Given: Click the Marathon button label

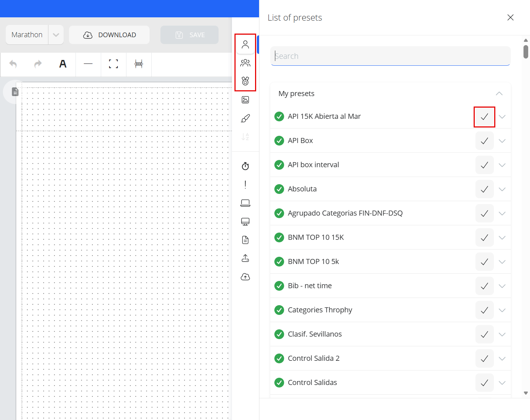Looking at the screenshot, I should click(27, 35).
